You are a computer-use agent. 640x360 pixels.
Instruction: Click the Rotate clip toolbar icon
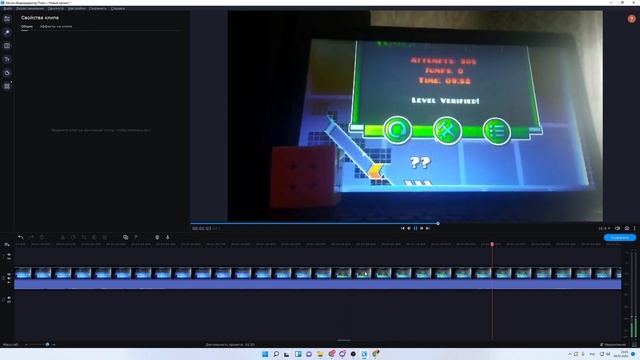[x=73, y=237]
